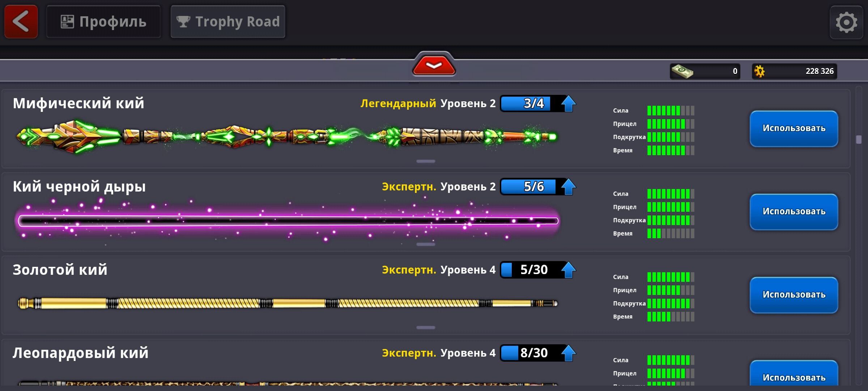Click Экспертн. label on Кий черной дыры
Viewport: 868px width, 391px height.
pyautogui.click(x=409, y=187)
